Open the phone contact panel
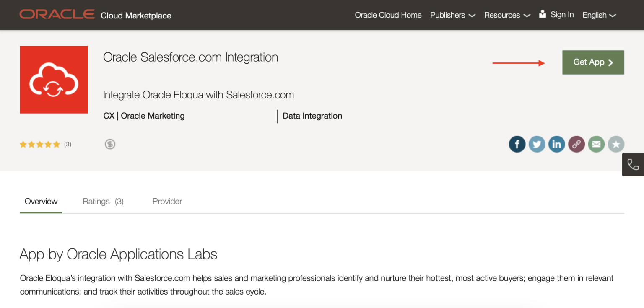 pos(633,164)
